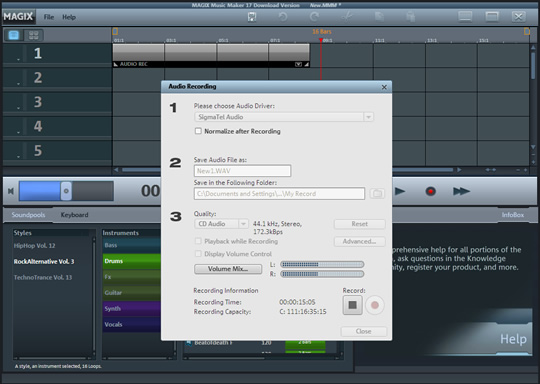
Task: Select the Bass instrument
Action: [132, 245]
